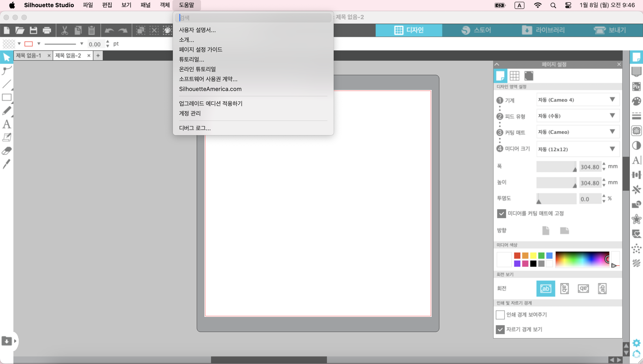Click the Undo arrow icon
The image size is (643, 364).
click(109, 30)
